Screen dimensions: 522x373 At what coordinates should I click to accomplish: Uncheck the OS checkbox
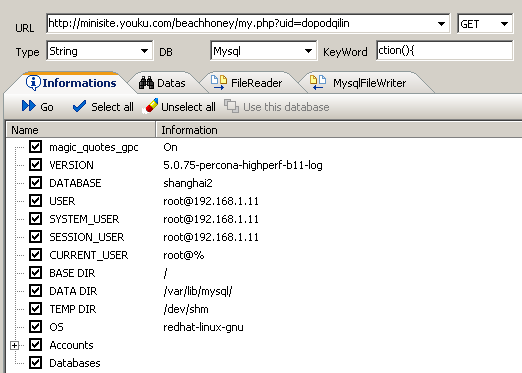[x=35, y=327]
